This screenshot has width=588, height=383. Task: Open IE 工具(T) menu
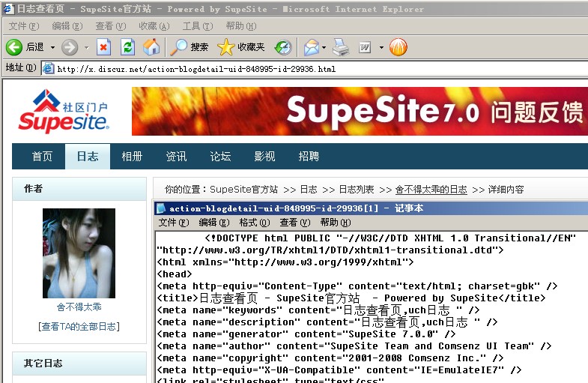coord(198,26)
